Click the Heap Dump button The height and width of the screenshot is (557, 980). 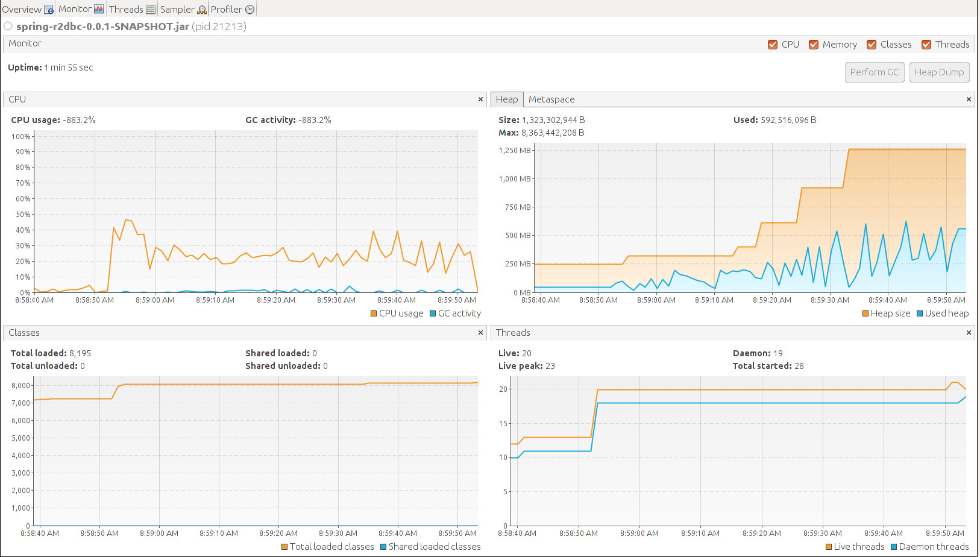[x=940, y=72]
